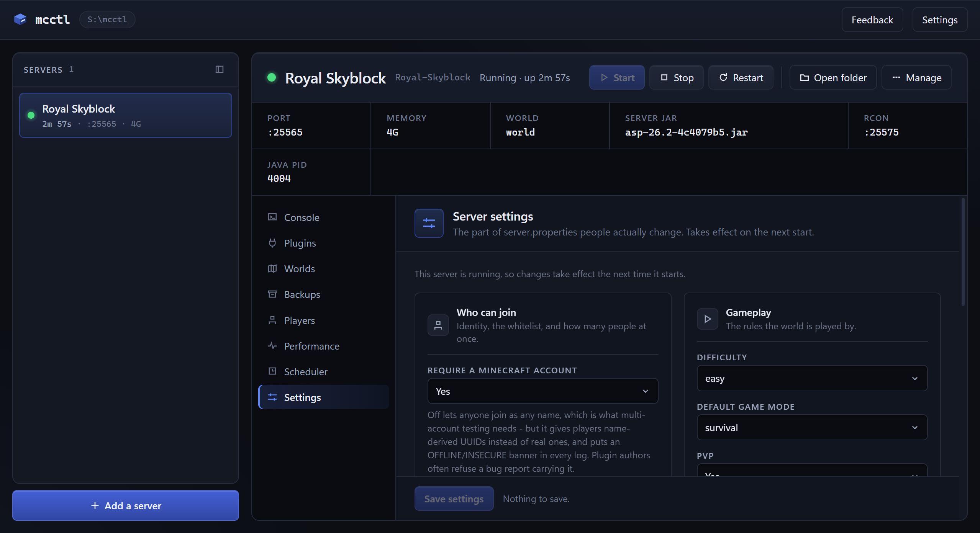Open app Settings in top bar
Image resolution: width=980 pixels, height=533 pixels.
click(x=940, y=20)
